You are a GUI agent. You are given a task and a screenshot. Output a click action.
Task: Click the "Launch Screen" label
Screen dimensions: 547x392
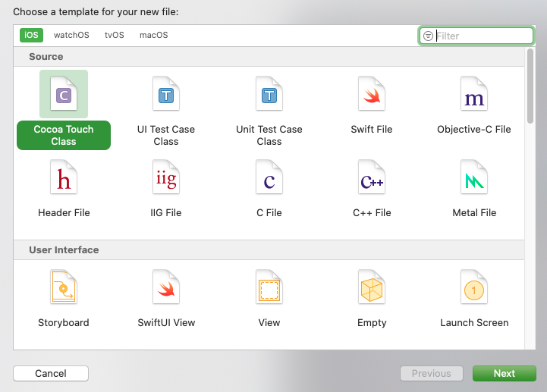tap(474, 323)
